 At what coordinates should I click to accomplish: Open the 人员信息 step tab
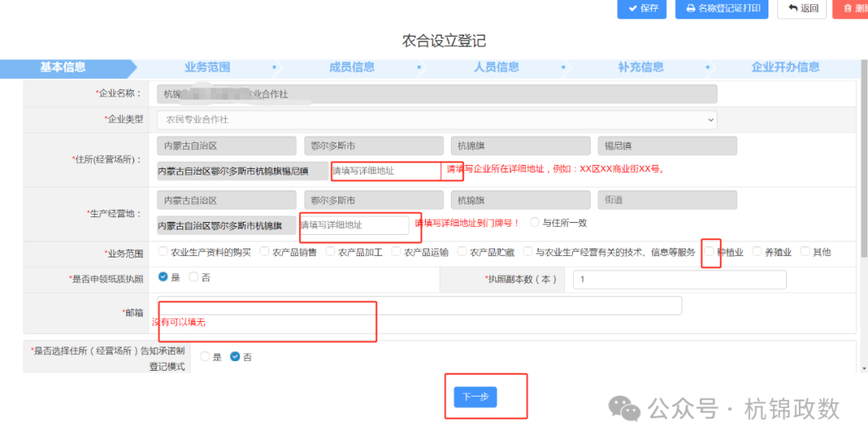[497, 68]
